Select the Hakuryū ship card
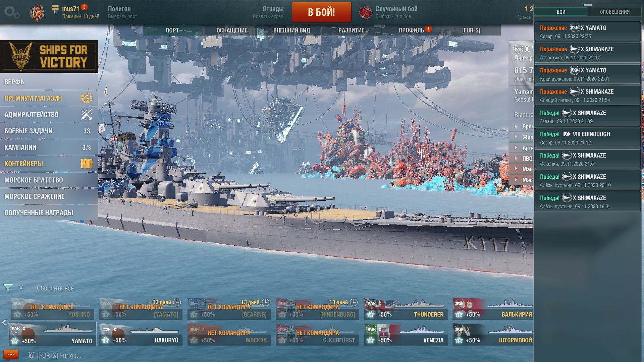Screen dimensions: 644x362 pyautogui.click(x=141, y=334)
